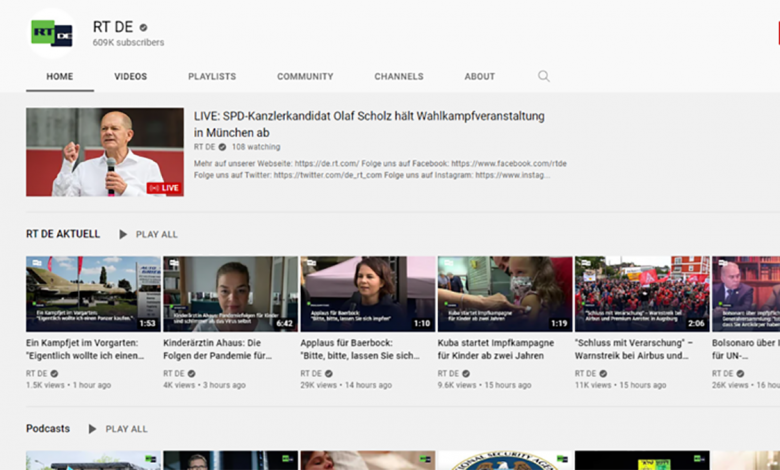
Task: Open the PLAYLISTS tab
Action: click(x=212, y=77)
